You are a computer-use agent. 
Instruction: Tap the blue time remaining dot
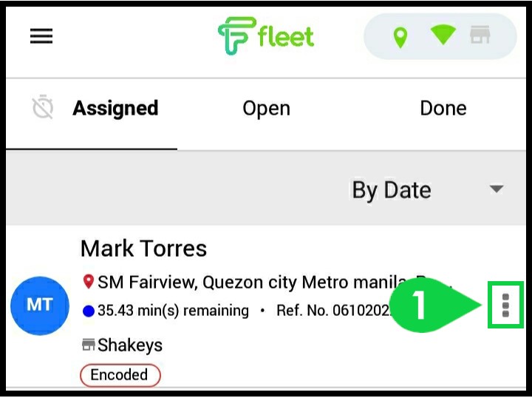(89, 311)
